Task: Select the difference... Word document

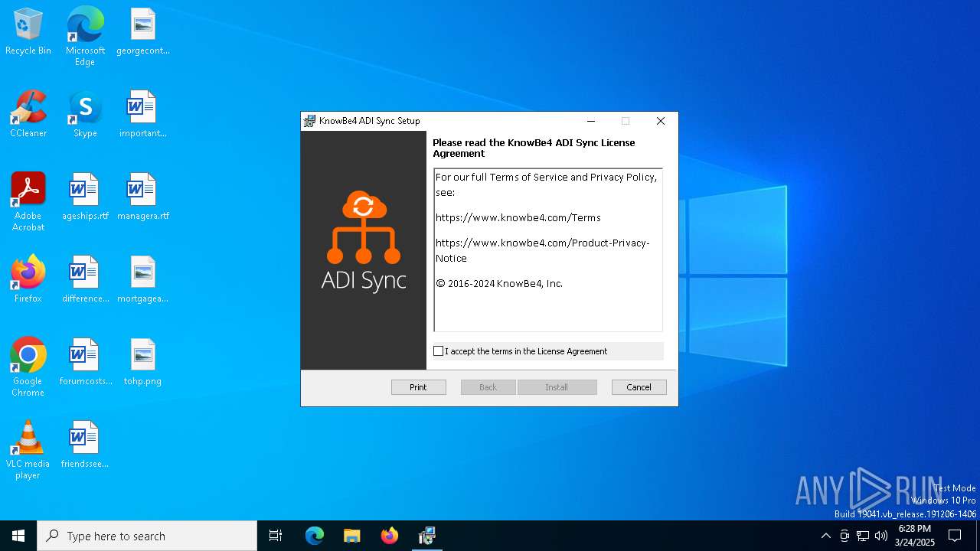Action: 85,280
